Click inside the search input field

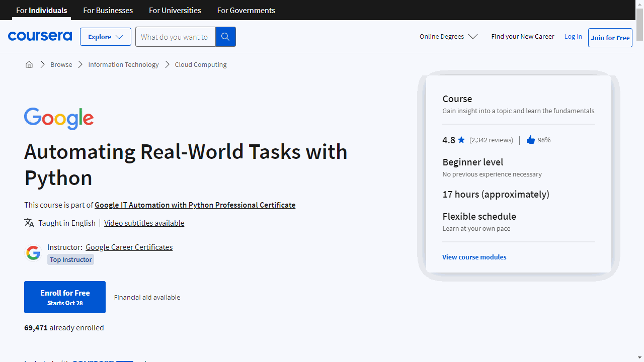175,36
